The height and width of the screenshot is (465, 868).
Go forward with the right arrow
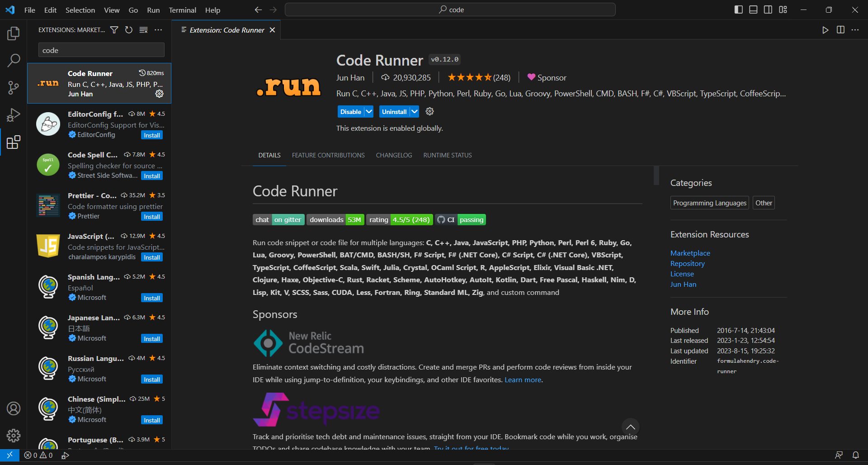pyautogui.click(x=273, y=9)
